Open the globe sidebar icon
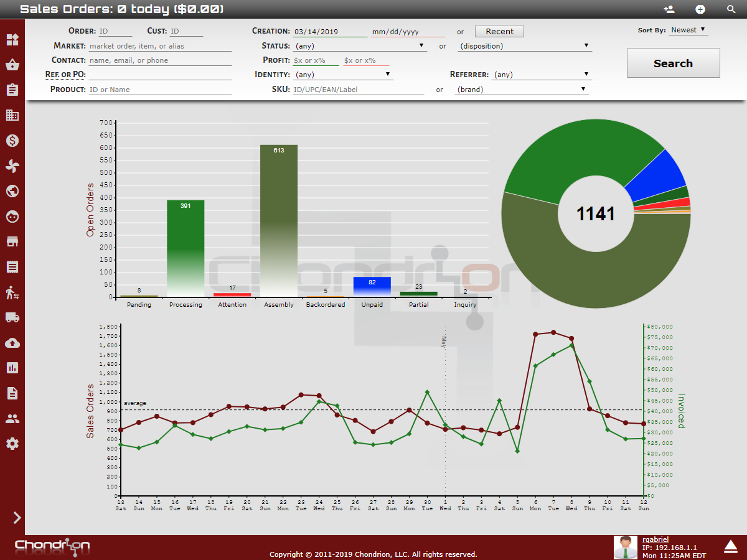 pos(12,191)
